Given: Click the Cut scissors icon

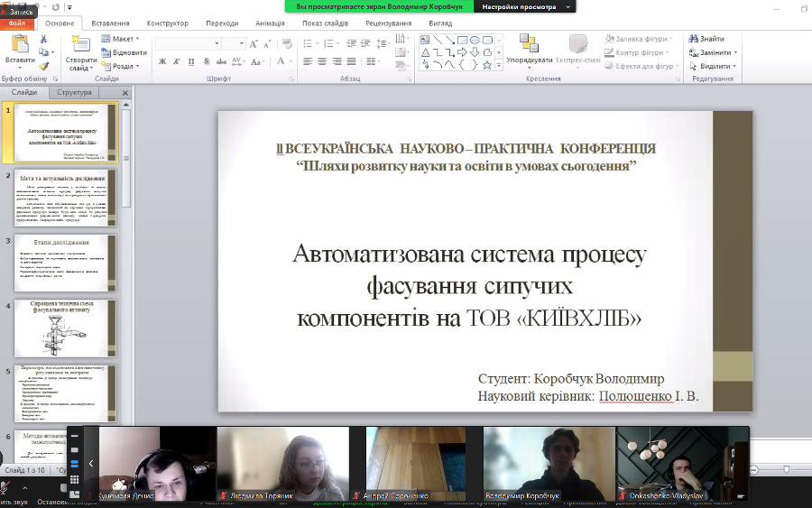Looking at the screenshot, I should click(x=43, y=39).
